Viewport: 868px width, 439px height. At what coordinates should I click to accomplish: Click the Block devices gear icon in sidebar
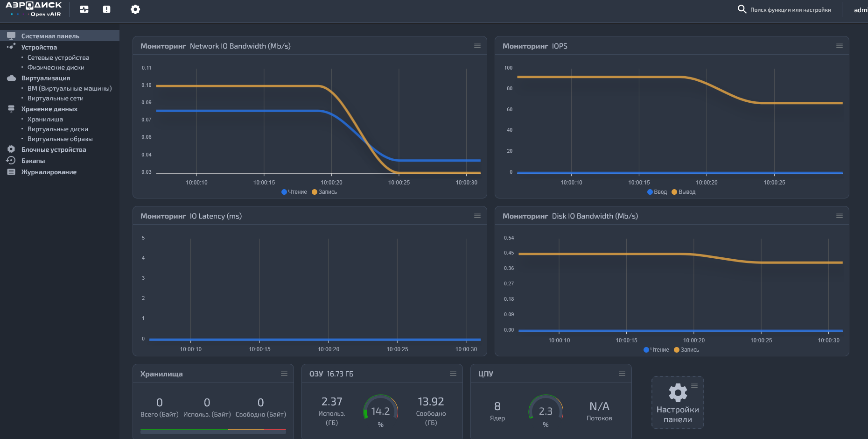[x=11, y=149]
